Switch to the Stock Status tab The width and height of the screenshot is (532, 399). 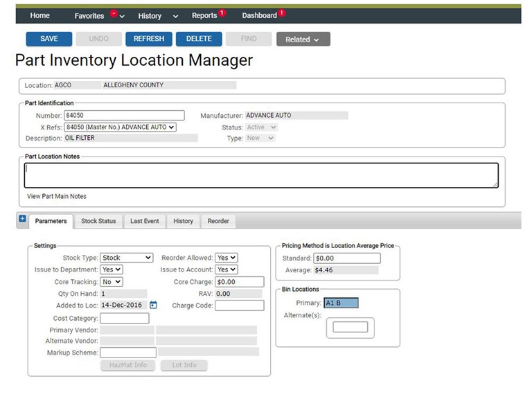pos(98,221)
